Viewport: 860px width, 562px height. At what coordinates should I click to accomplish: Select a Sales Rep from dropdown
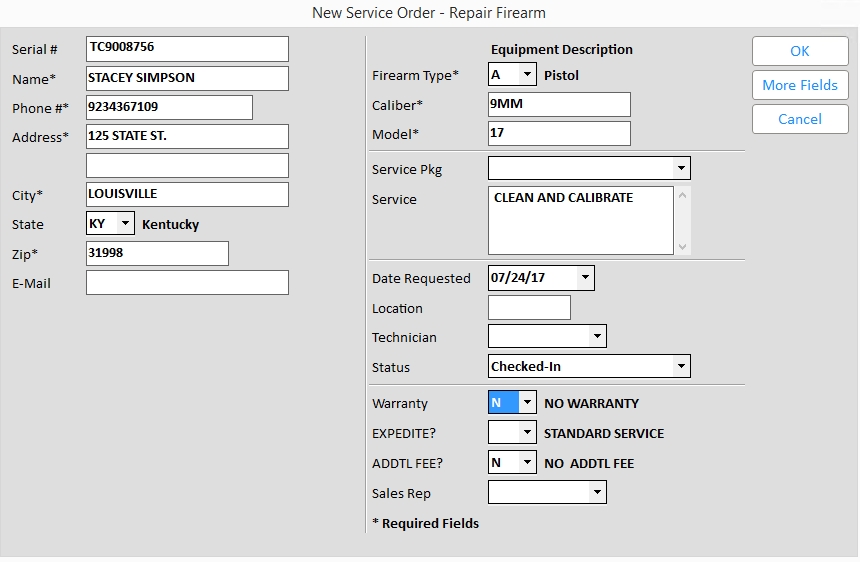coord(597,492)
